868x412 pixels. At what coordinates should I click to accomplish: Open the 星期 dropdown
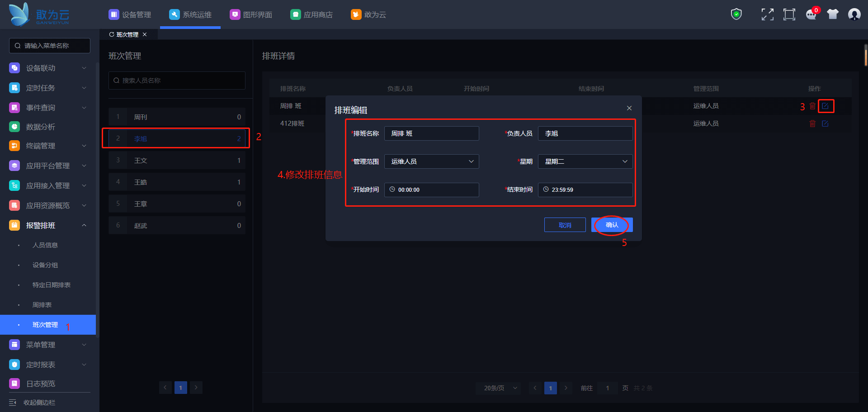(585, 161)
